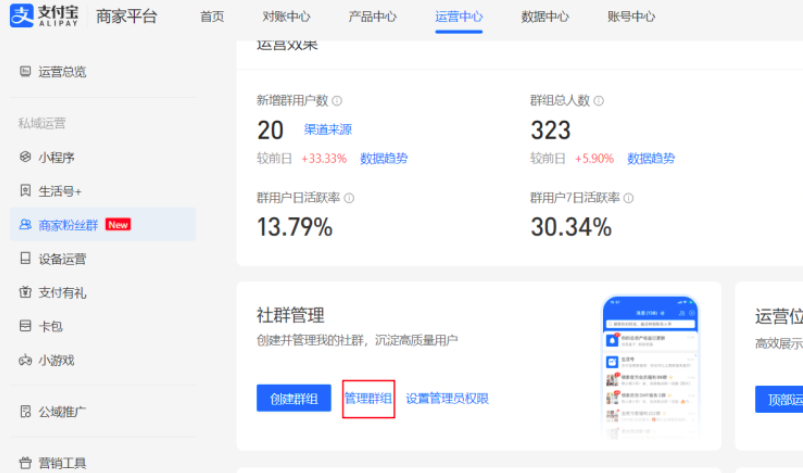Image resolution: width=803 pixels, height=473 pixels.
Task: Open the 对账中心 tab
Action: [x=286, y=17]
